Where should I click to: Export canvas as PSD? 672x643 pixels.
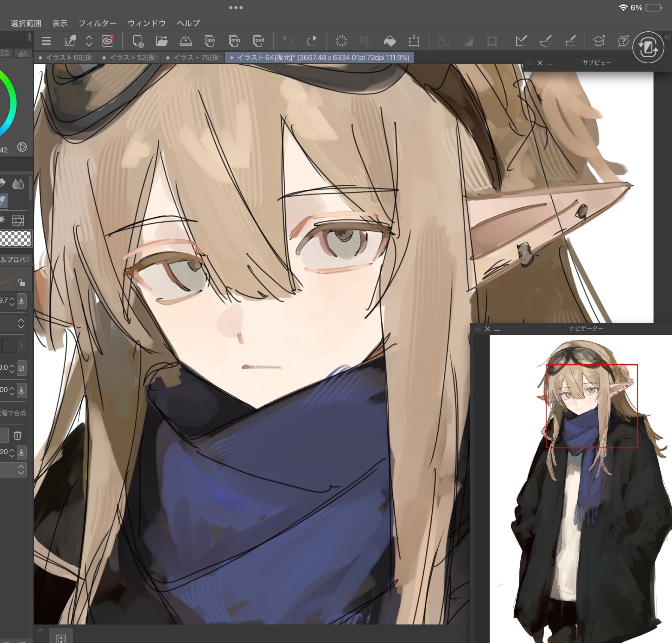[x=259, y=41]
